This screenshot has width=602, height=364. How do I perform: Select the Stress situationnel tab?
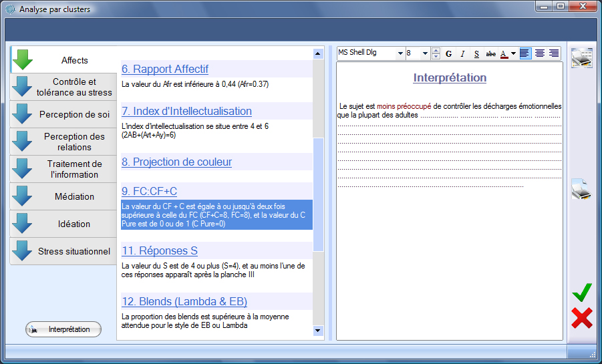click(x=63, y=251)
